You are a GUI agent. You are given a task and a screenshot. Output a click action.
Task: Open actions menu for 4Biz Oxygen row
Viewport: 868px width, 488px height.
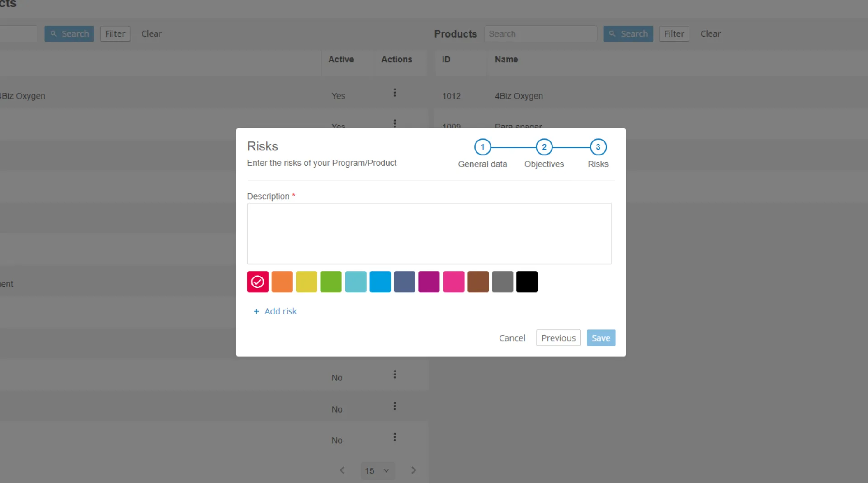(395, 93)
